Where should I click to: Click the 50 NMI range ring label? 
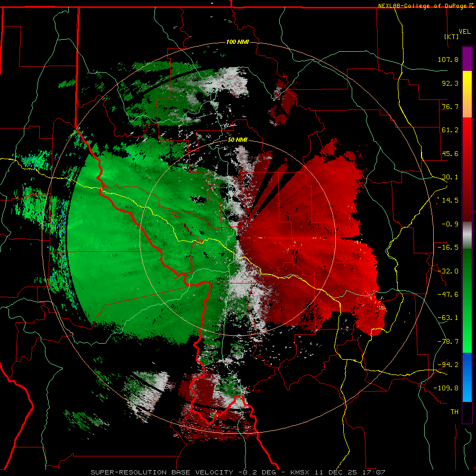tap(237, 140)
